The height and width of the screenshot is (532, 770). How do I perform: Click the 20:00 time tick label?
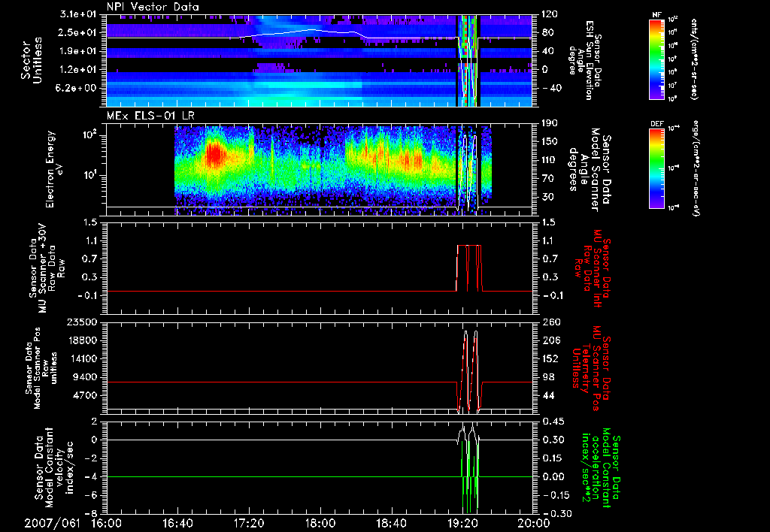point(534,523)
